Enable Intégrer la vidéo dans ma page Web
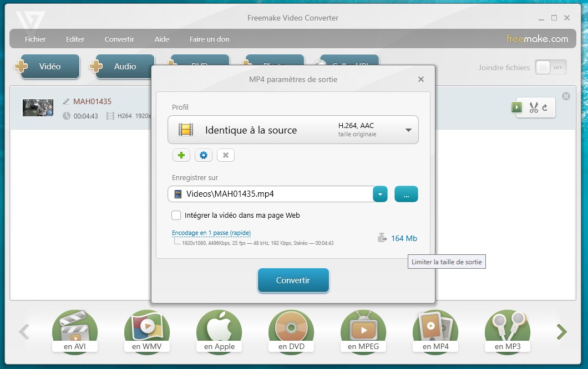This screenshot has width=588, height=369. 176,215
